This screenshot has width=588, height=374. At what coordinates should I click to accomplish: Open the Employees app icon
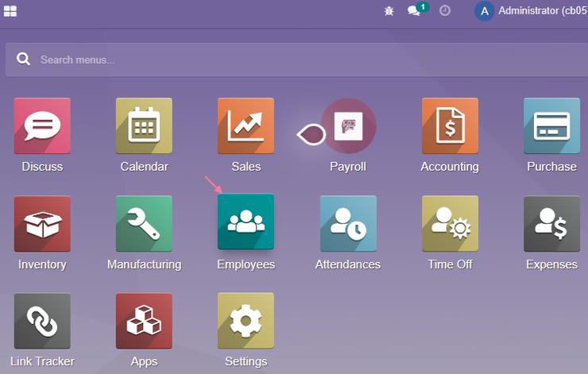click(x=246, y=222)
